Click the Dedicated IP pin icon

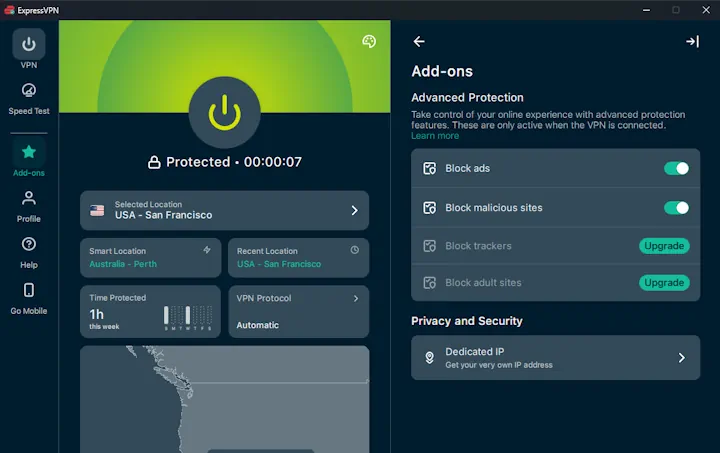click(429, 358)
